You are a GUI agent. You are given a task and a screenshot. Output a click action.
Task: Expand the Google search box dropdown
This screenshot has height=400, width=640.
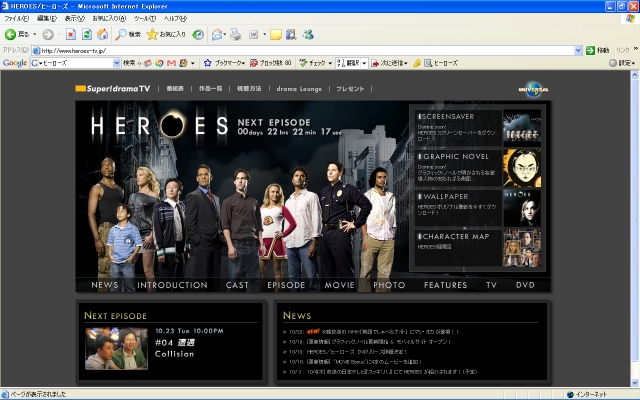pos(117,63)
